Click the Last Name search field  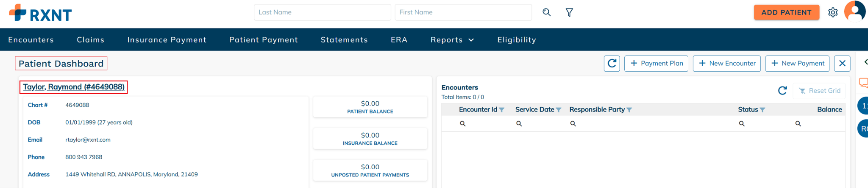click(323, 12)
